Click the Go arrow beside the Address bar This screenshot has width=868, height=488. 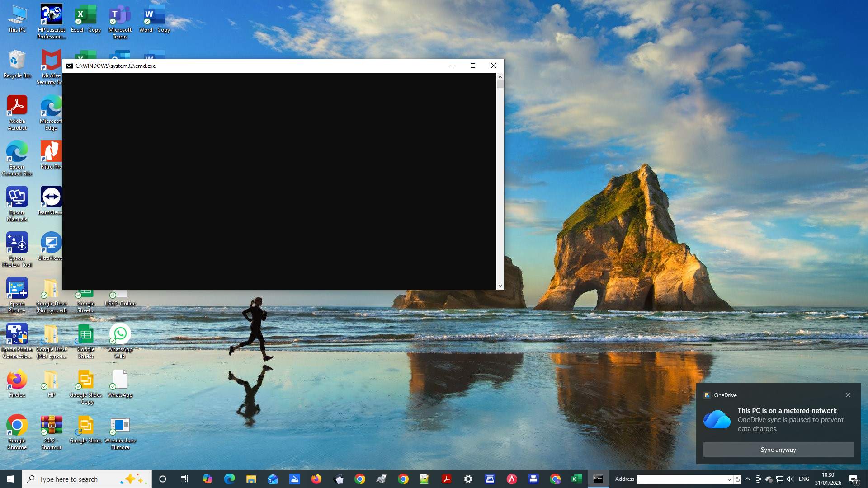click(738, 479)
